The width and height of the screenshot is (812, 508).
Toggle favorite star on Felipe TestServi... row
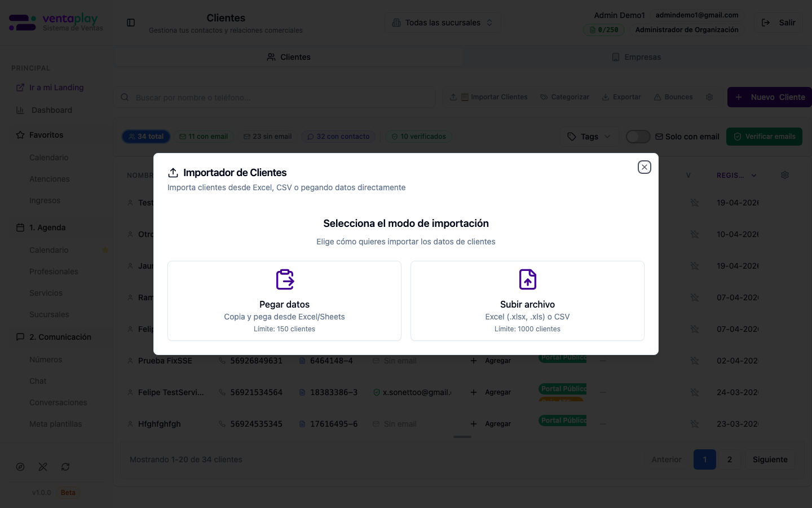tap(695, 392)
